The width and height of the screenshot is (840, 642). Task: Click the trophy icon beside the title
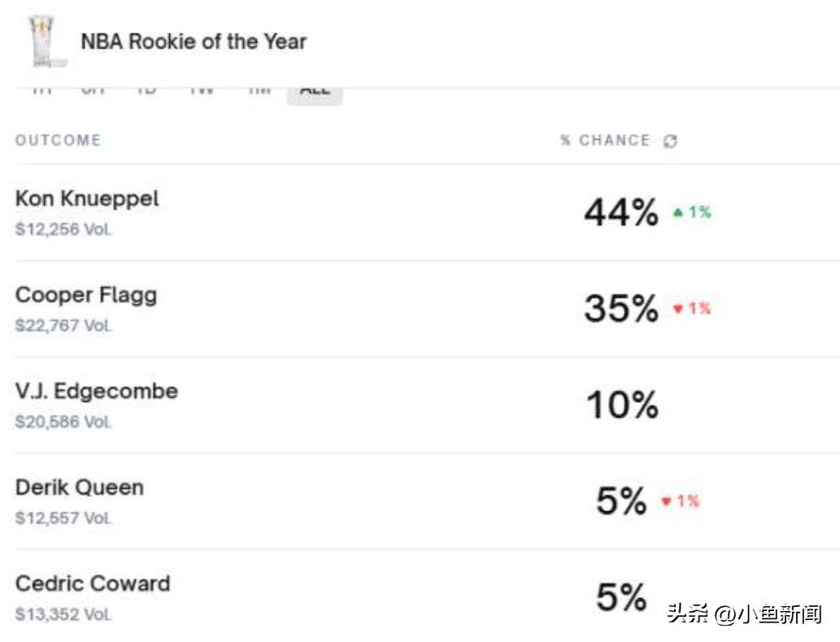[46, 41]
